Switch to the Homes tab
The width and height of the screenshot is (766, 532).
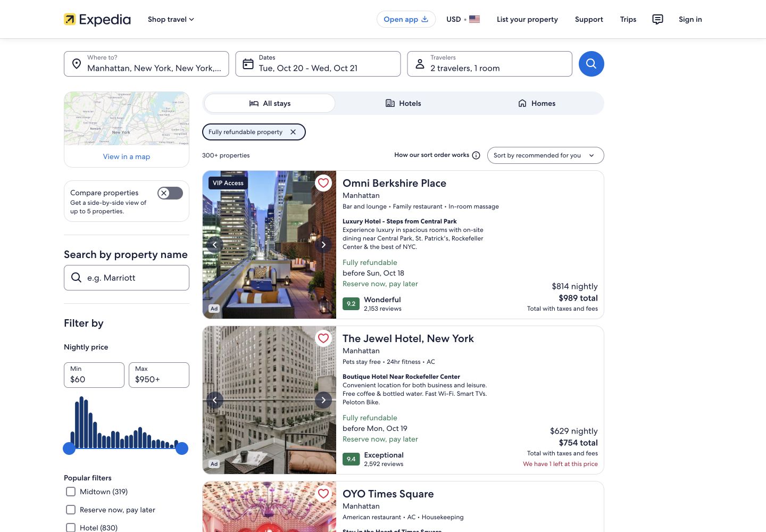[x=537, y=103]
